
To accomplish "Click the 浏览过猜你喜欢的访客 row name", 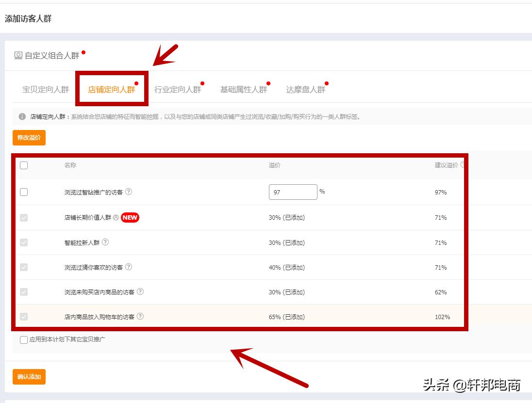I will 94,267.
